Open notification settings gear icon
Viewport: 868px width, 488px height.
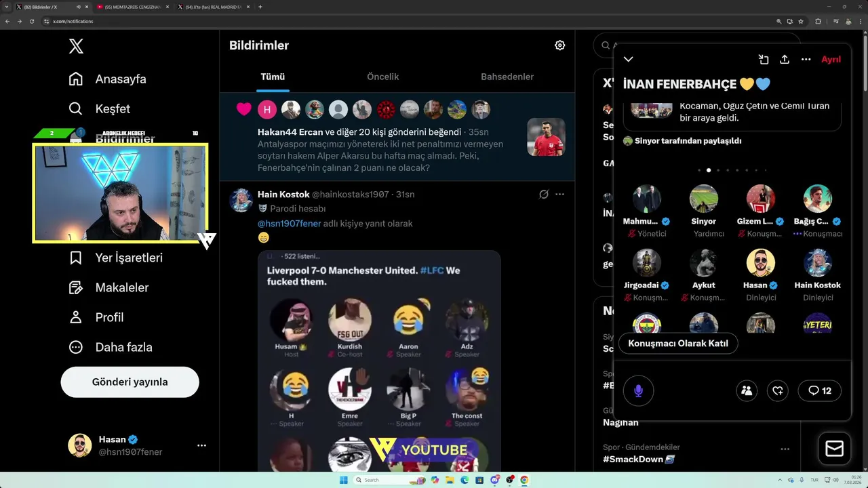click(559, 45)
